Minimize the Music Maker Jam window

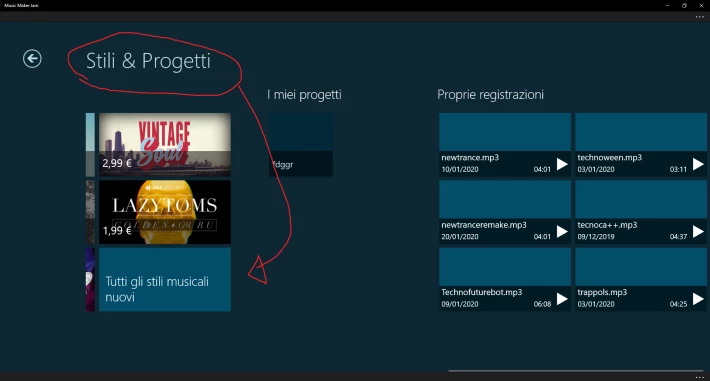667,5
